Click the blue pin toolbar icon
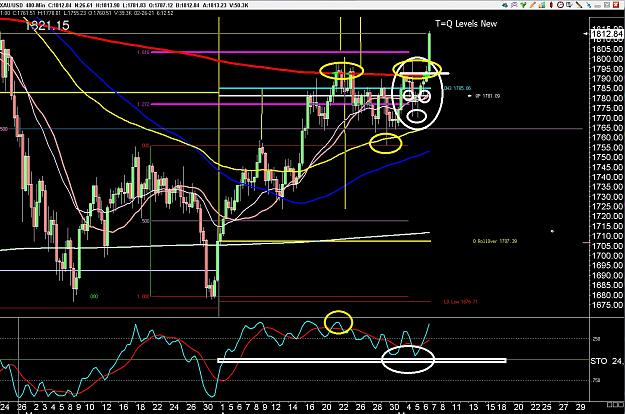 pos(589,5)
